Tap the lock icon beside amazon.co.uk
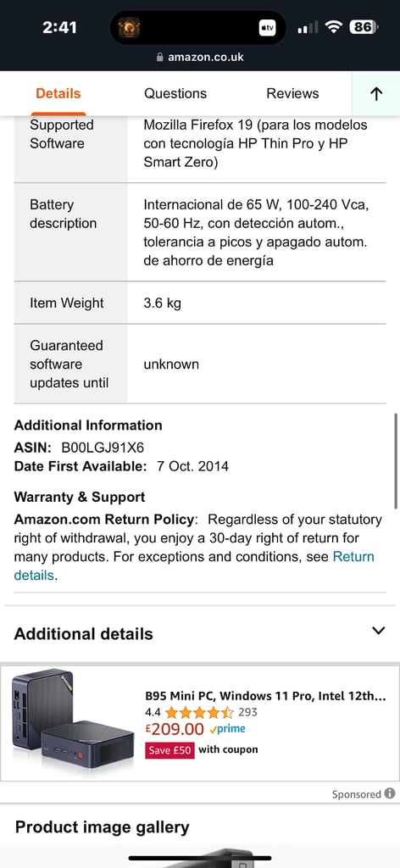Image resolution: width=400 pixels, height=868 pixels. point(160,57)
